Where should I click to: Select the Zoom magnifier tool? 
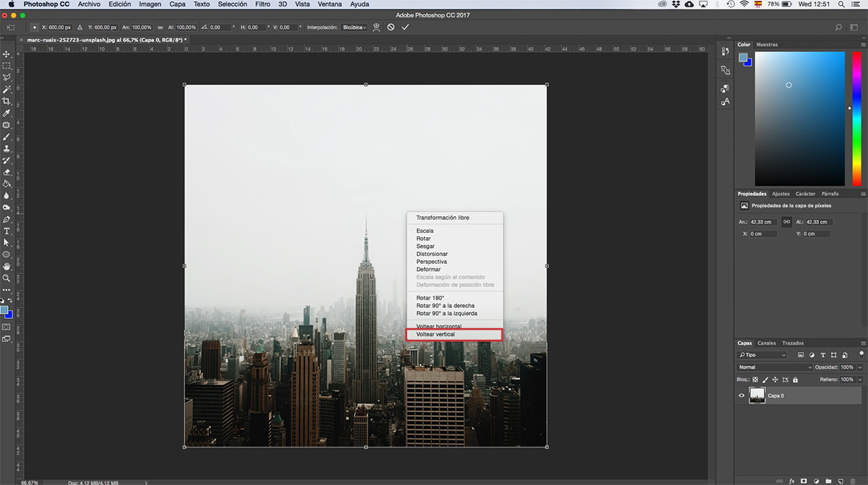(x=7, y=278)
